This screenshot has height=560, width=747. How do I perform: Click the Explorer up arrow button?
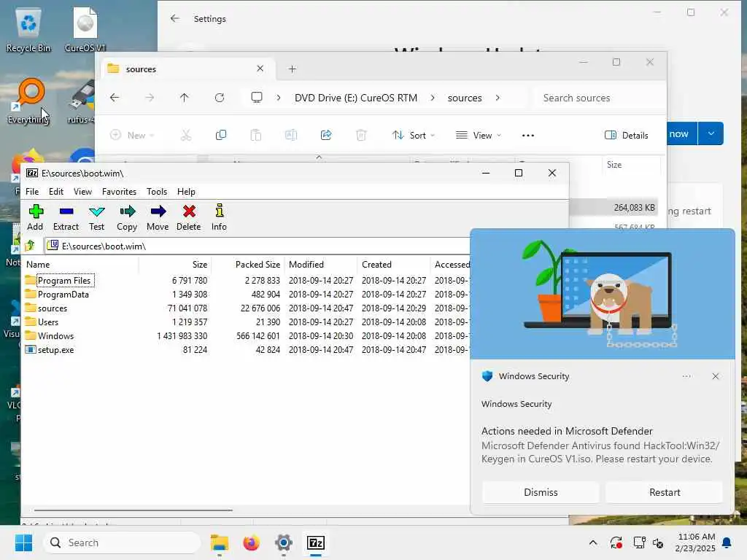click(x=185, y=98)
